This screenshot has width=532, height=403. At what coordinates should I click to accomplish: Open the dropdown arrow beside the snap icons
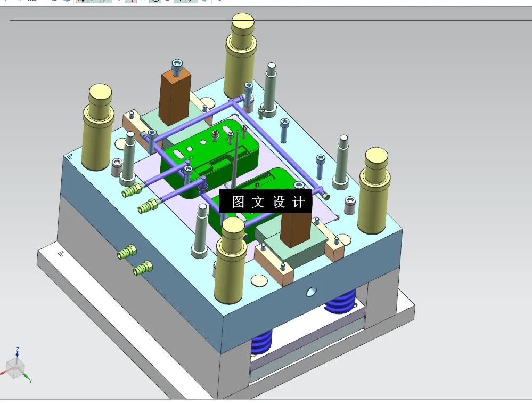[x=120, y=2]
